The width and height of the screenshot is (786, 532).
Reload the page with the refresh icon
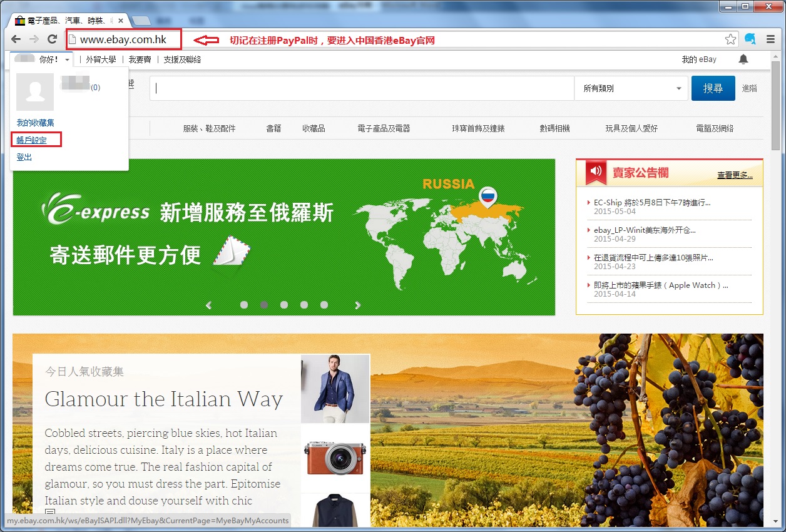click(x=53, y=39)
